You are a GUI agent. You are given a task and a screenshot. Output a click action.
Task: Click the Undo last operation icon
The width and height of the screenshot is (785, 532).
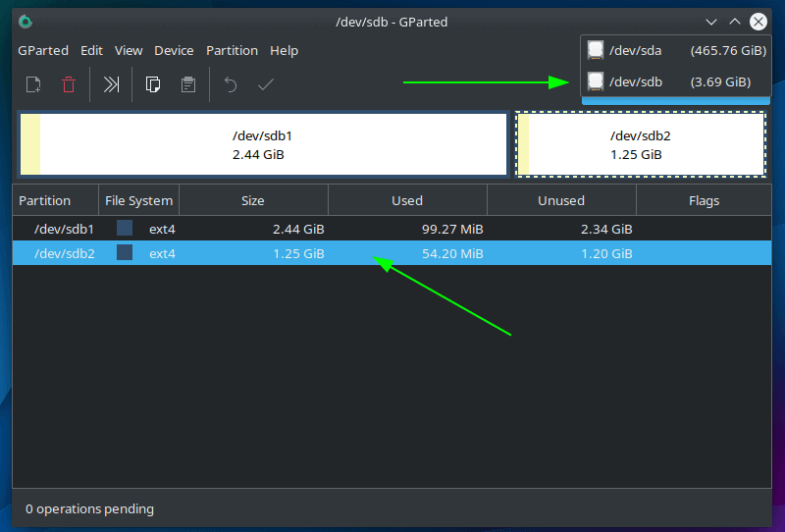coord(231,84)
